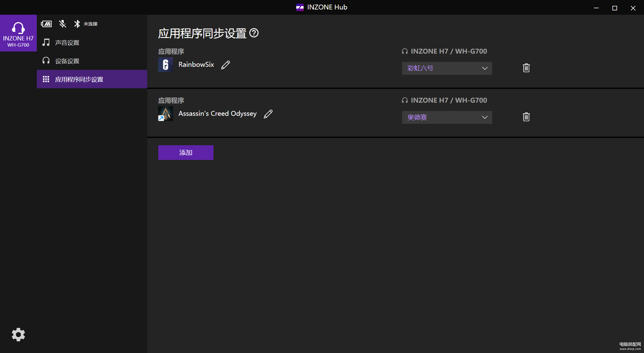Click the battery status icon
Viewport: 644px width, 353px height.
47,24
